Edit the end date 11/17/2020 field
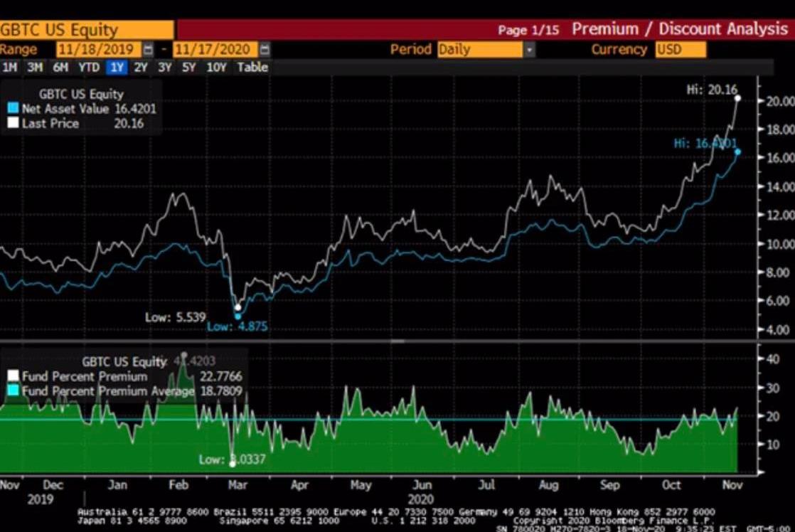This screenshot has width=795, height=532. click(x=215, y=49)
